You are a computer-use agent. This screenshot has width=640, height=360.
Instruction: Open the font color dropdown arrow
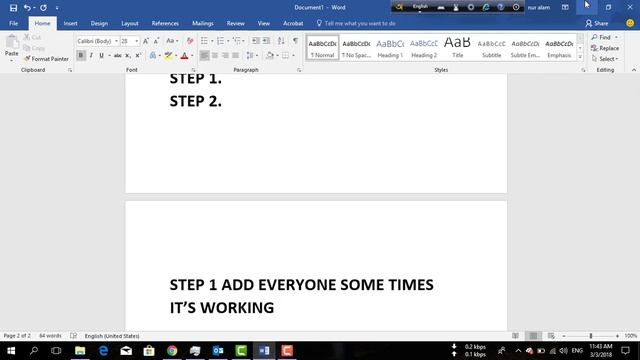tap(192, 56)
